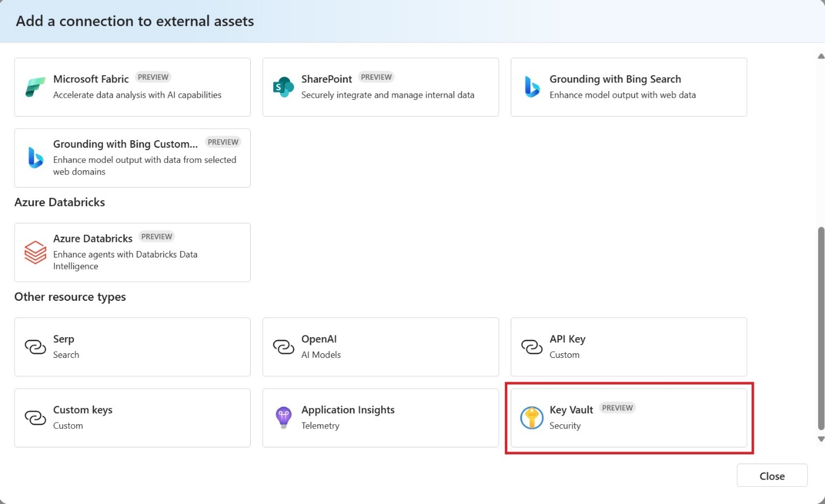This screenshot has height=504, width=825.
Task: Click the scrollbar up arrow
Action: (x=820, y=56)
